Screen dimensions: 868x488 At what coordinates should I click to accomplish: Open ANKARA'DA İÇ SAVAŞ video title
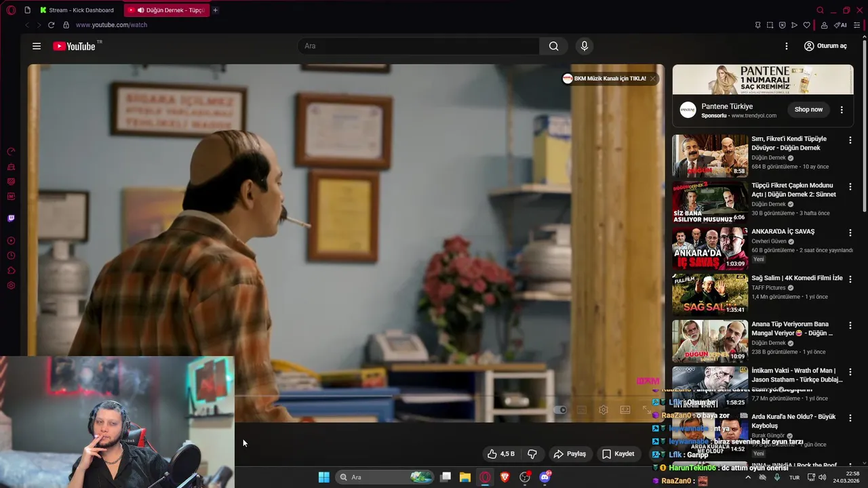(783, 232)
